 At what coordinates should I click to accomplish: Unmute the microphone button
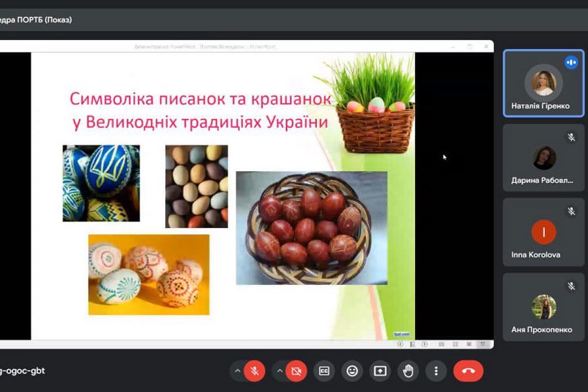(254, 371)
